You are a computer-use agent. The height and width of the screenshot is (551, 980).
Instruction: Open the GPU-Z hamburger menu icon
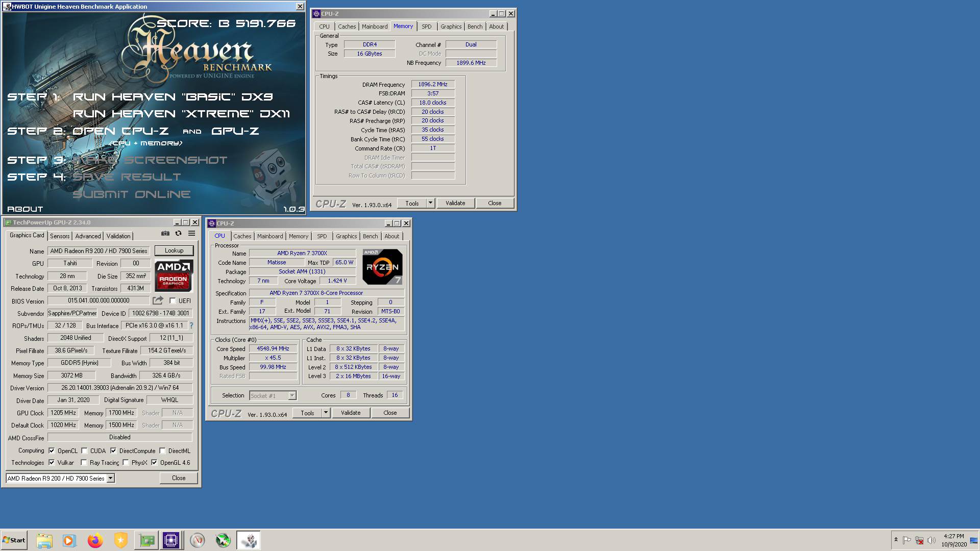[191, 233]
